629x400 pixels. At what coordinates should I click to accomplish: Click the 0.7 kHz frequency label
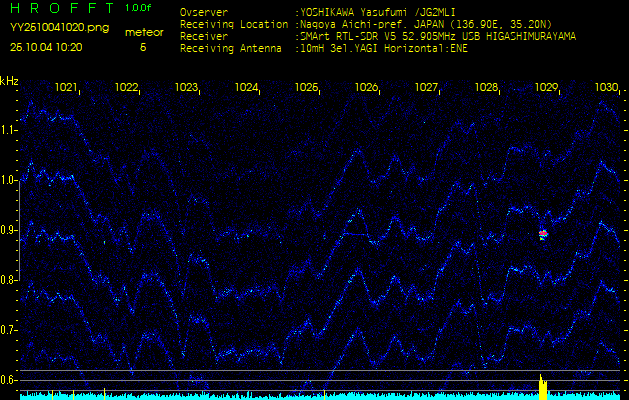tap(9, 330)
